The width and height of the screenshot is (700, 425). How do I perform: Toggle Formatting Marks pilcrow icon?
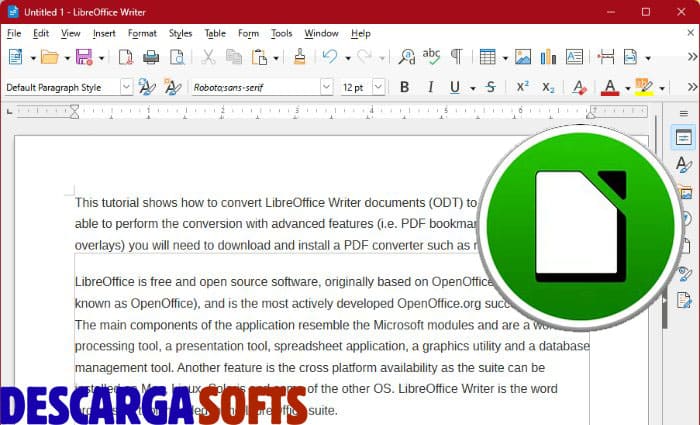coord(456,57)
